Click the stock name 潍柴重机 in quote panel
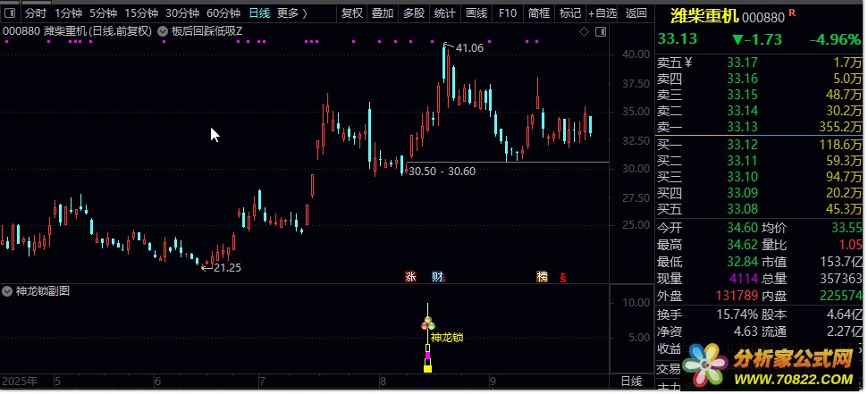Image resolution: width=868 pixels, height=394 pixels. click(x=704, y=16)
